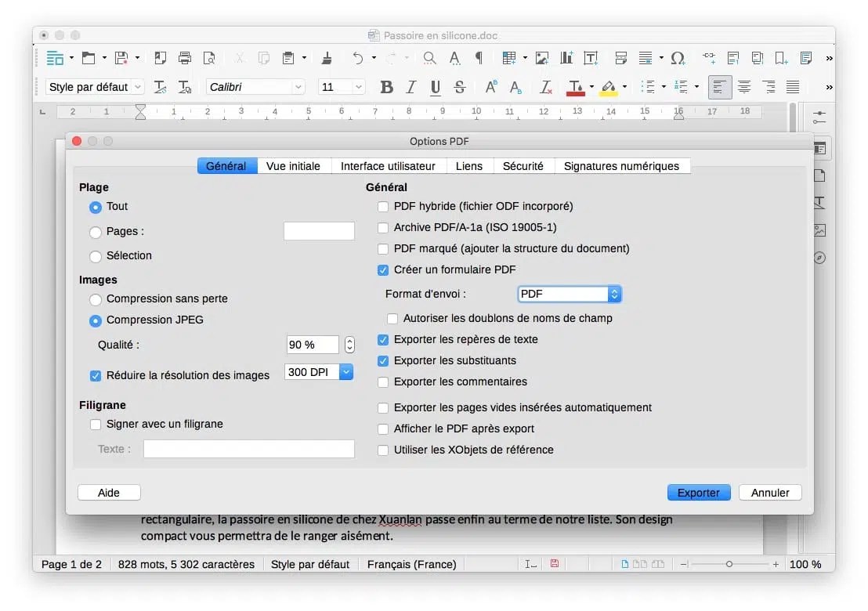Select the 'Compression sans perte' option
The width and height of the screenshot is (868, 611).
pyautogui.click(x=95, y=298)
